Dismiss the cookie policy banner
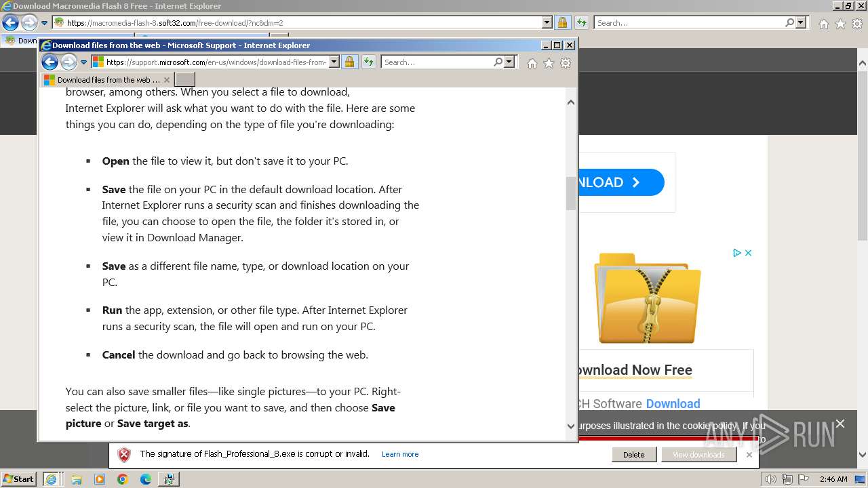 [x=840, y=424]
